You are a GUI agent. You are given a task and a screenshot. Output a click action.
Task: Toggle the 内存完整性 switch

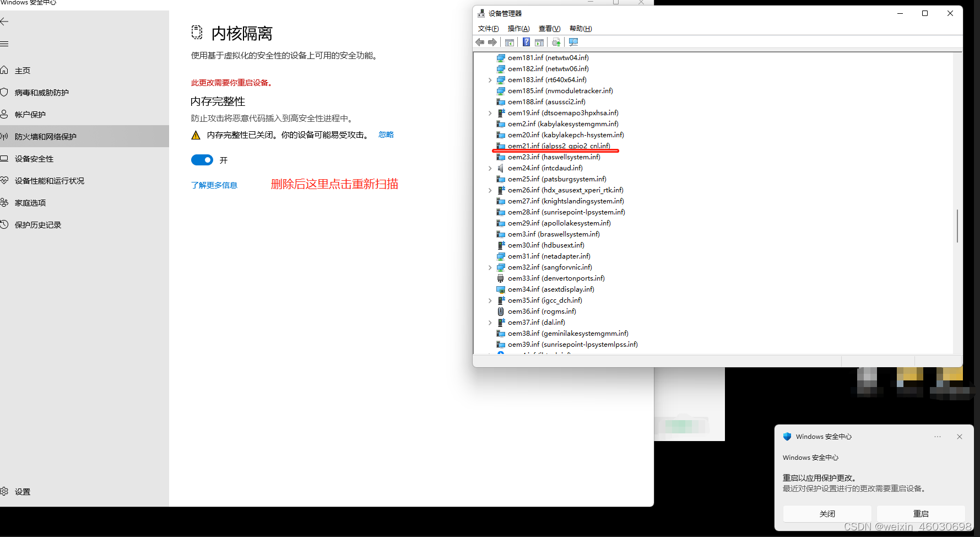[x=202, y=160]
